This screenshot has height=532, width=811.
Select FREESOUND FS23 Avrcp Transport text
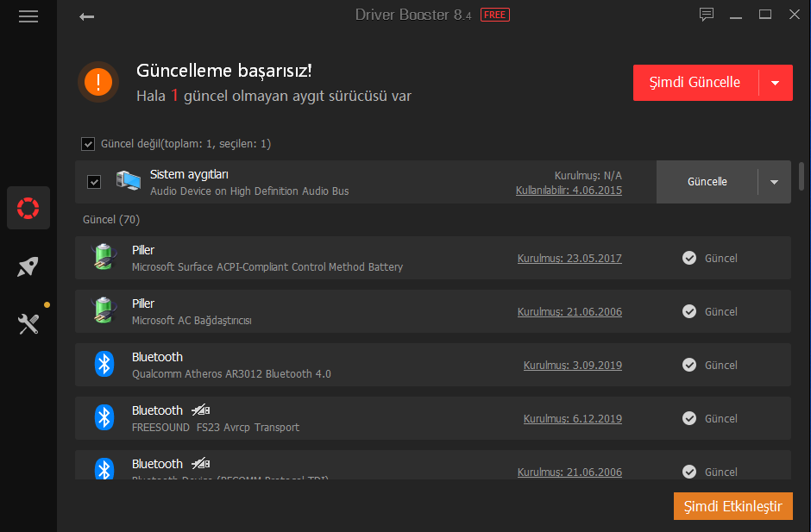216,427
